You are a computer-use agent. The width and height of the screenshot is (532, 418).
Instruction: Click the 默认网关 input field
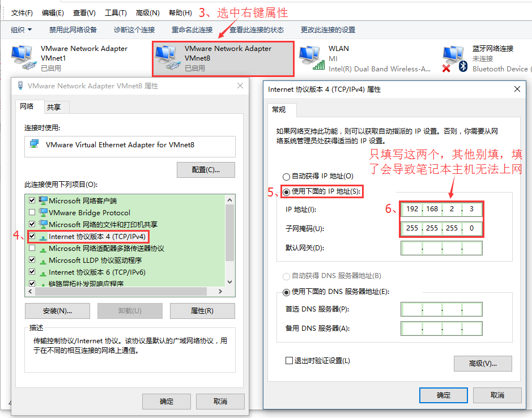(x=442, y=248)
